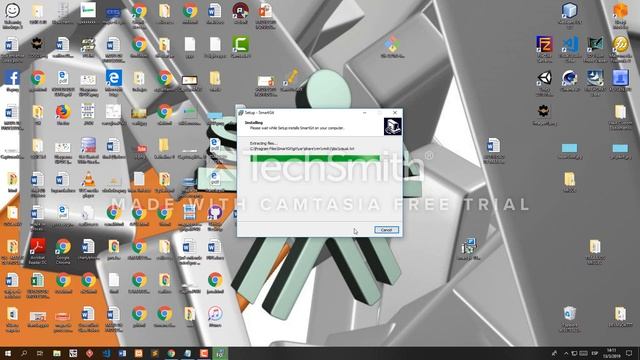The height and width of the screenshot is (360, 640).
Task: Open Task View from the taskbar
Action: [40, 353]
